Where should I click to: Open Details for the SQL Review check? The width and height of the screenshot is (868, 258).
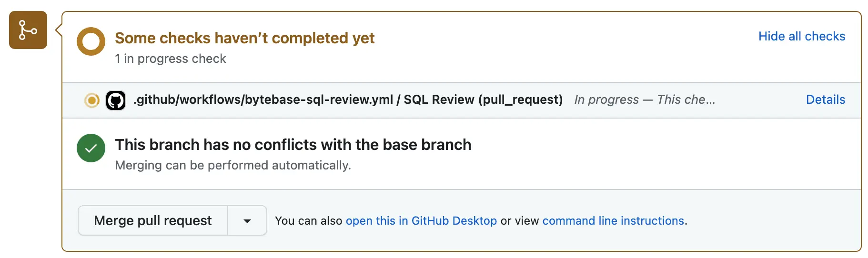pos(825,99)
